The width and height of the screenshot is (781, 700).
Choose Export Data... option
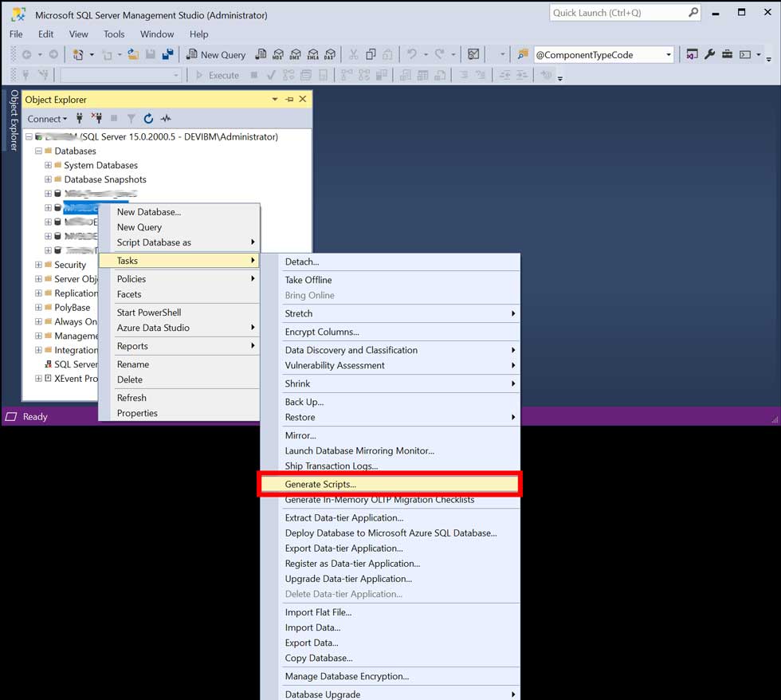[390, 643]
